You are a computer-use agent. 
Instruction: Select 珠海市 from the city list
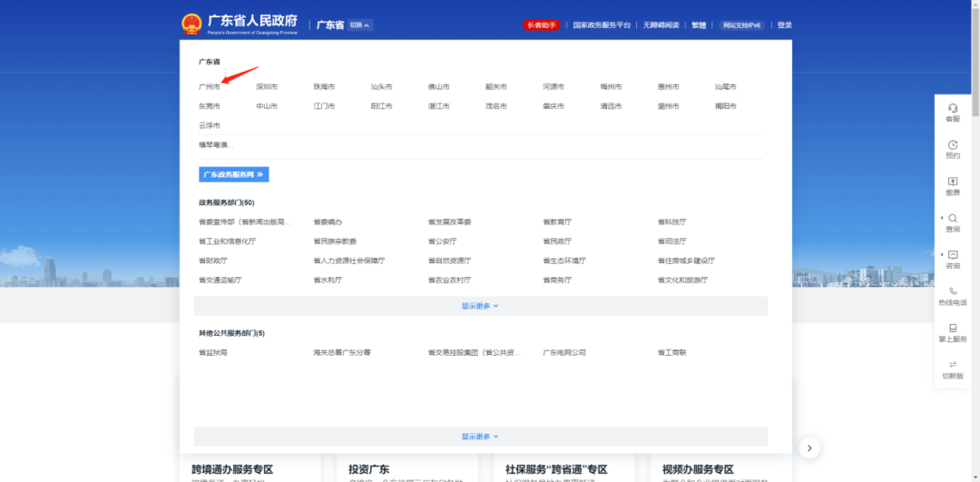click(x=324, y=87)
